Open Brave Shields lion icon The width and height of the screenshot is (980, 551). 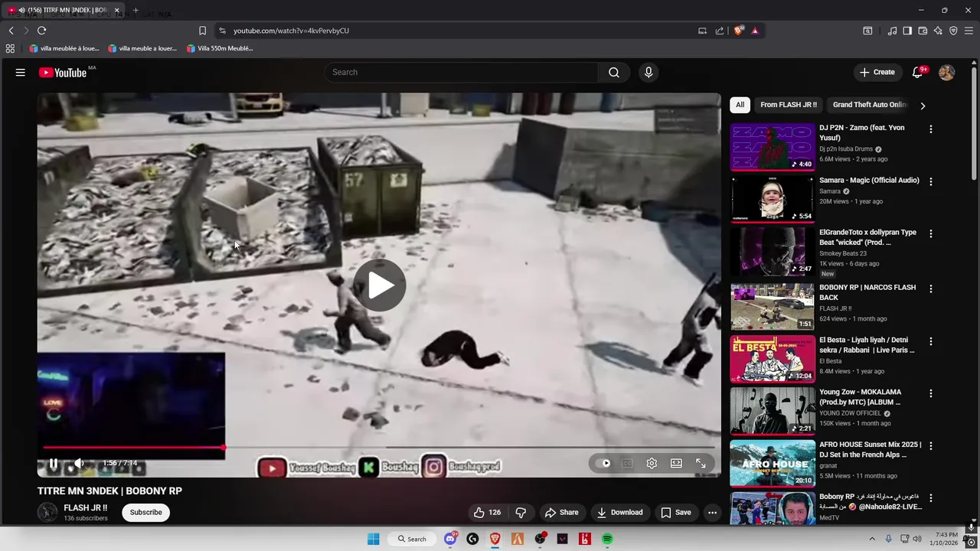coord(738,31)
